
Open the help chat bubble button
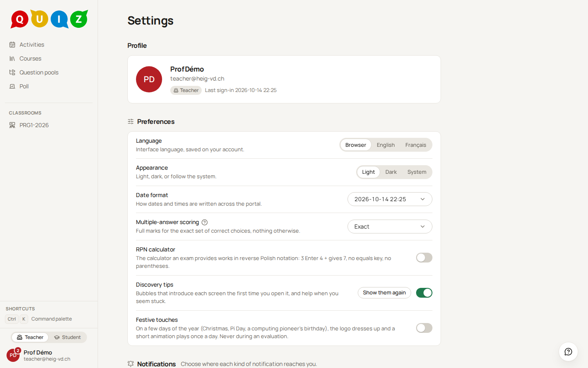click(568, 352)
